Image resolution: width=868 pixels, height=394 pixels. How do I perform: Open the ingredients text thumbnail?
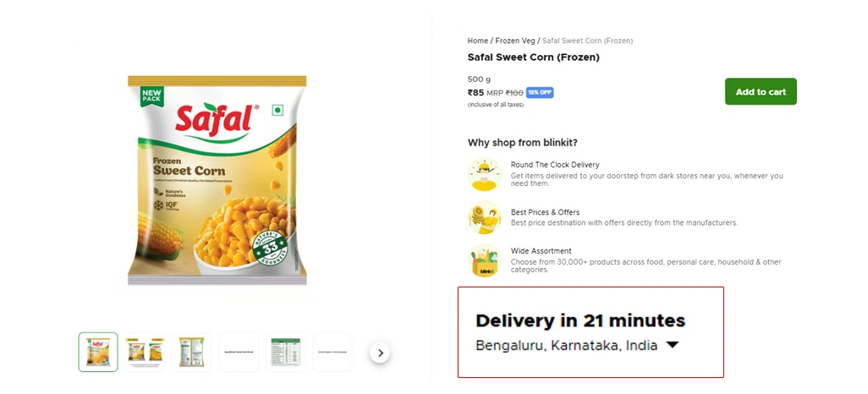click(x=239, y=352)
